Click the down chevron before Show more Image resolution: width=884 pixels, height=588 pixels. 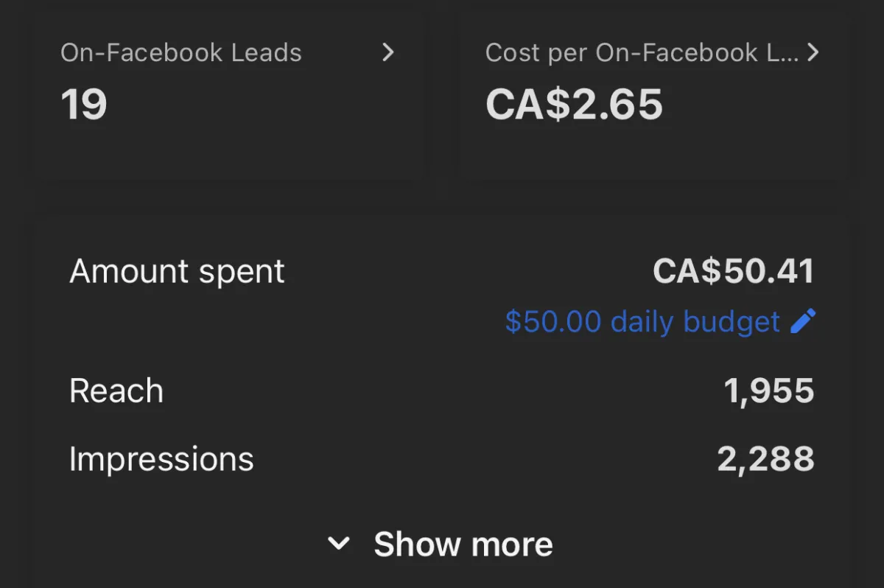click(338, 545)
